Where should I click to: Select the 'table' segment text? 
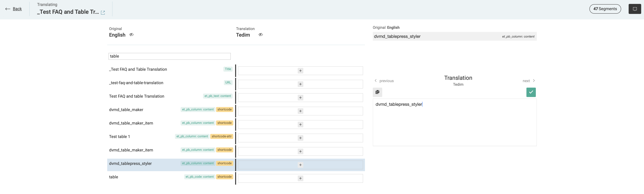[113, 177]
